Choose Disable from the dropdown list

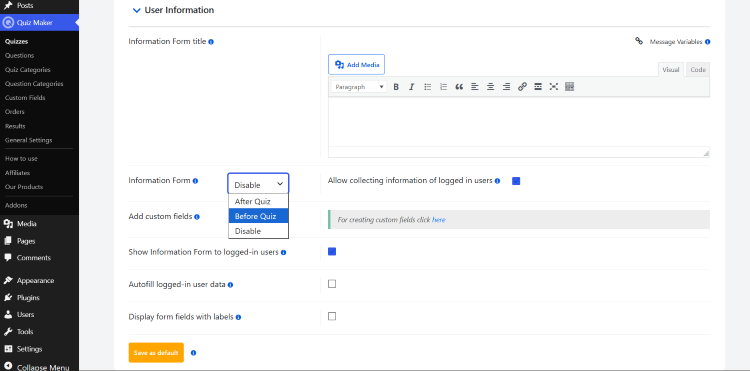click(x=258, y=231)
